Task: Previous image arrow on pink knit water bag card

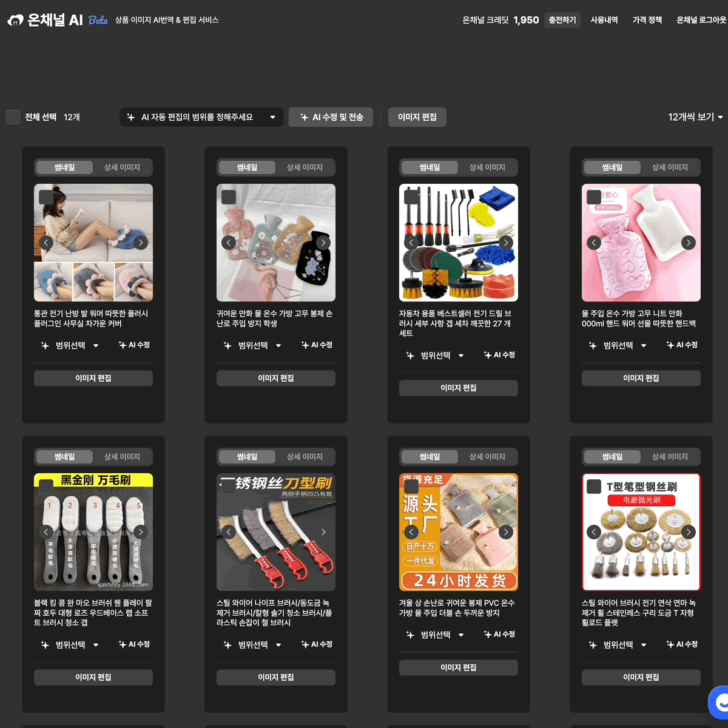Action: pos(594,243)
